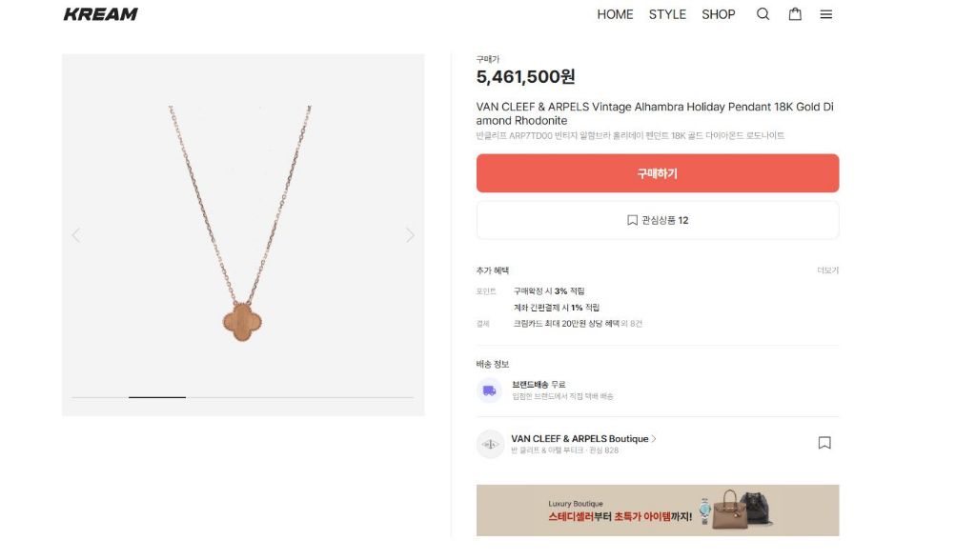Viewport: 976px width, 560px height.
Task: Expand additional benefits with 더보기
Action: tap(827, 270)
